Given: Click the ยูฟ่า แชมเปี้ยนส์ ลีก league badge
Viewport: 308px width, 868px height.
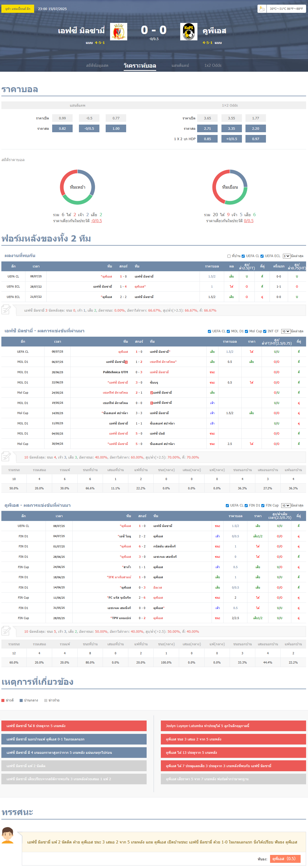Looking at the screenshot, I should coord(18,9).
